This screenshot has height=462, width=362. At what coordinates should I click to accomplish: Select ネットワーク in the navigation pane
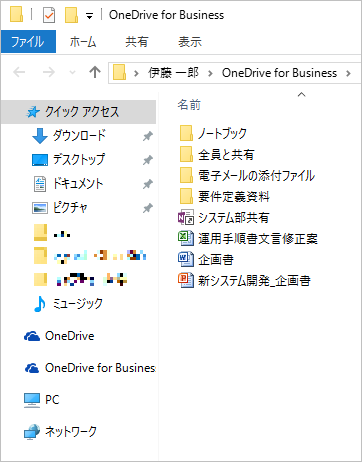tap(71, 432)
